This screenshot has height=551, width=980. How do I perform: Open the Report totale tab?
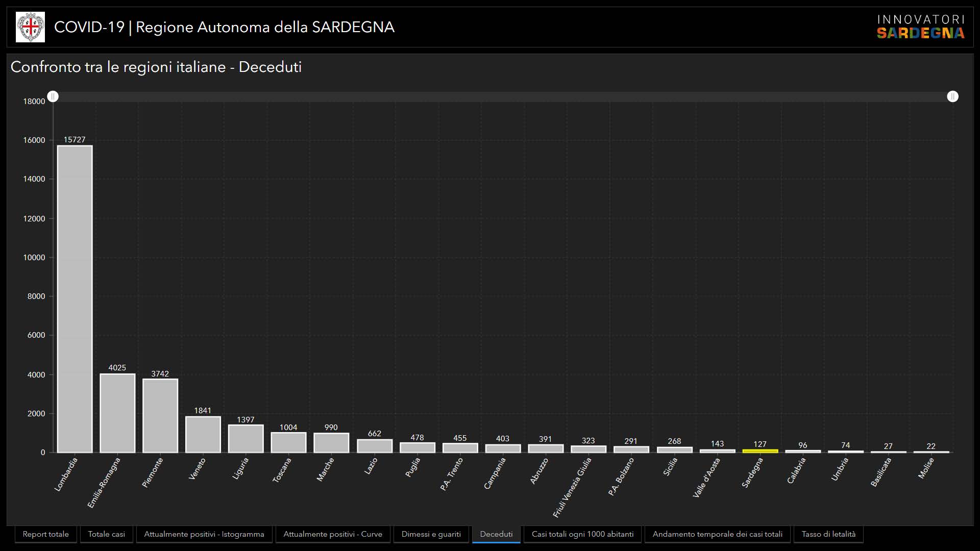[x=45, y=534]
